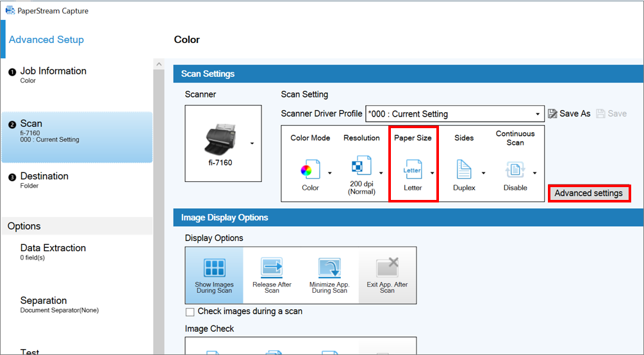Click the Scanner Driver Profile label
The width and height of the screenshot is (644, 355).
pos(322,114)
